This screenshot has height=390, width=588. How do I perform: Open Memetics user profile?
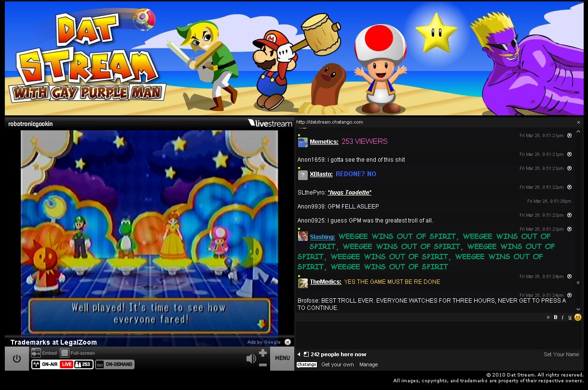click(x=324, y=142)
